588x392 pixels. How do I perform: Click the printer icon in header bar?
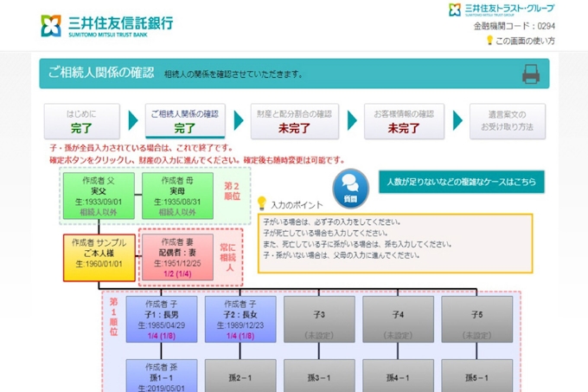[530, 74]
